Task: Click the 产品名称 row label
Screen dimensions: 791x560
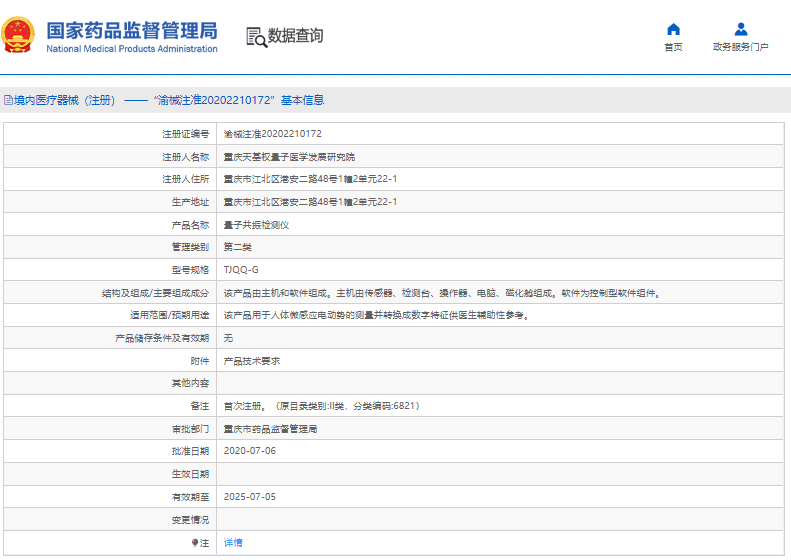Action: coord(190,225)
